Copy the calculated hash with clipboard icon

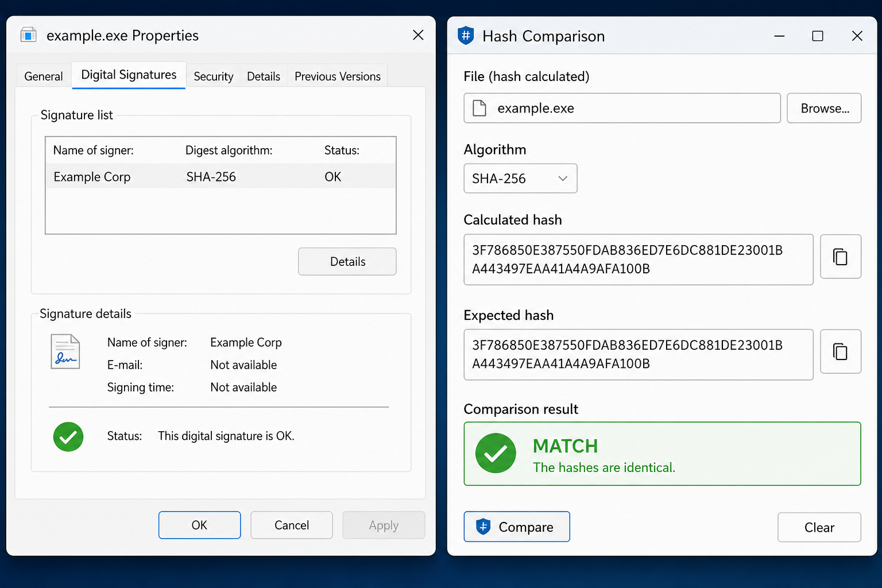tap(840, 257)
